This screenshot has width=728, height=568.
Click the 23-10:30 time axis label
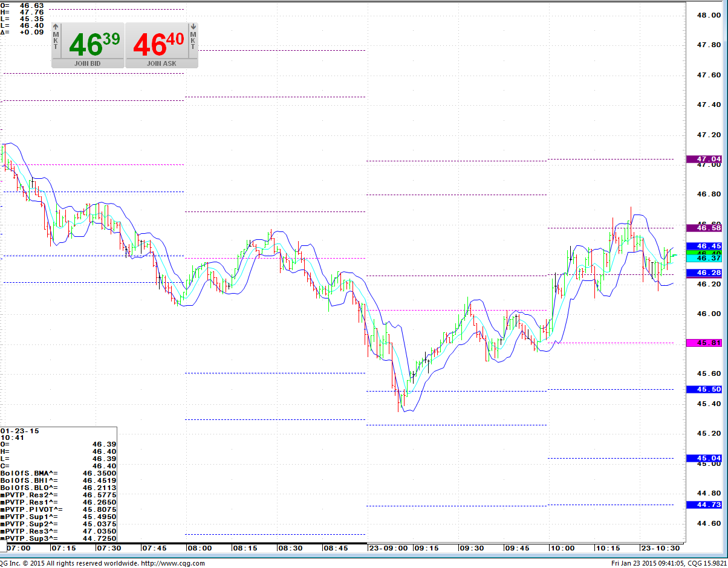(660, 548)
